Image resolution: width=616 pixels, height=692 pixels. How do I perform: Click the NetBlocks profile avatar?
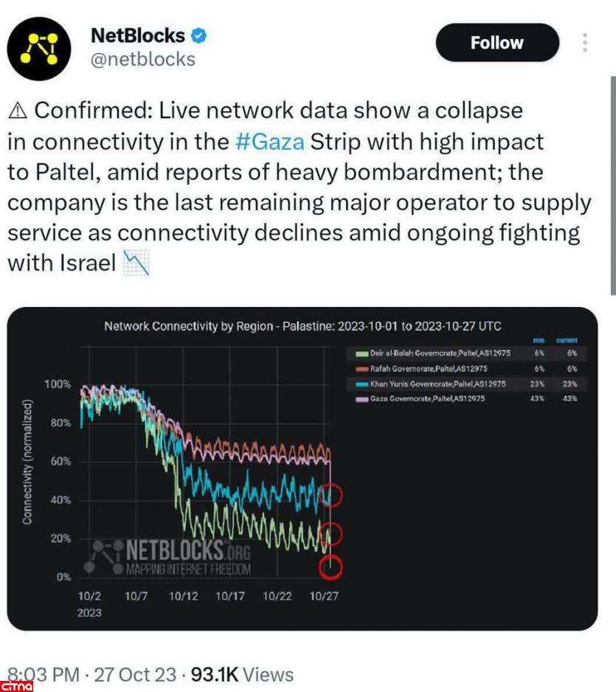[x=38, y=49]
